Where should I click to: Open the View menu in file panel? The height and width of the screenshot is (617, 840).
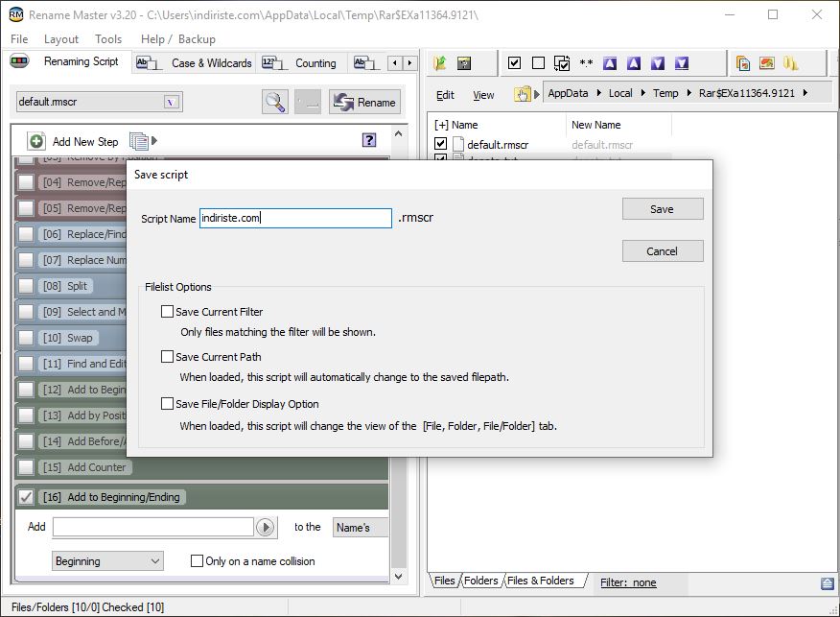tap(483, 95)
